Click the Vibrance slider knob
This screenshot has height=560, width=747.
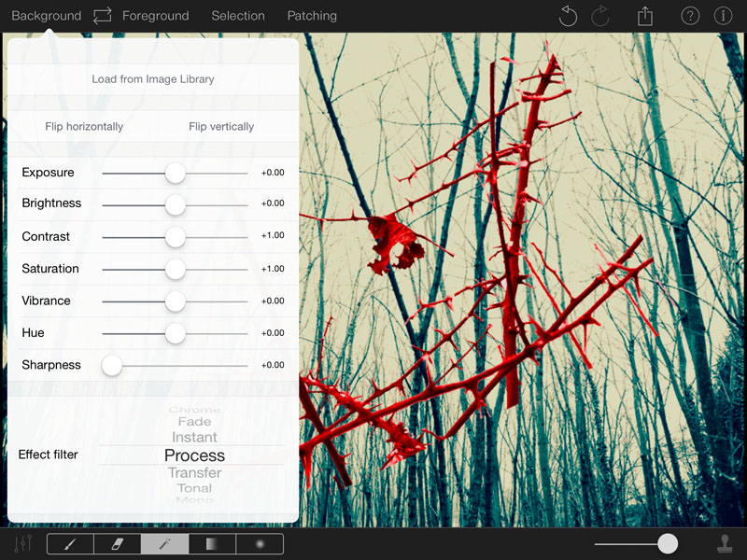click(176, 301)
